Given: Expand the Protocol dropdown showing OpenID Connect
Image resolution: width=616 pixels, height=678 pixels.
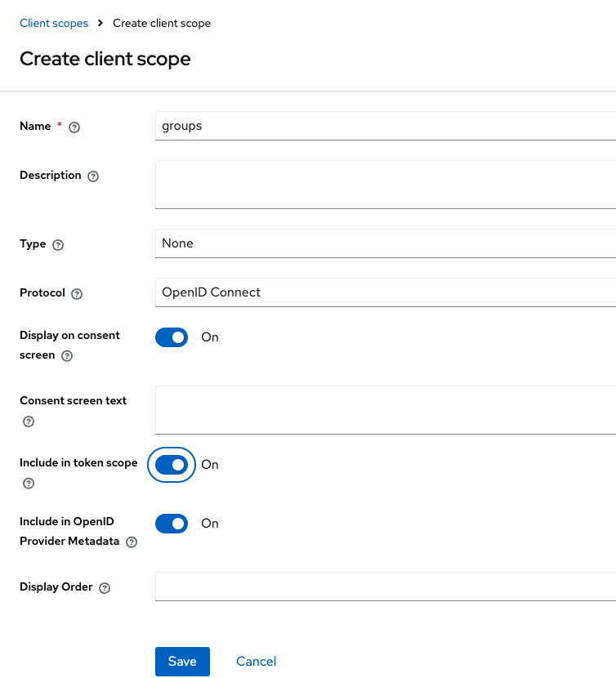Looking at the screenshot, I should (384, 292).
